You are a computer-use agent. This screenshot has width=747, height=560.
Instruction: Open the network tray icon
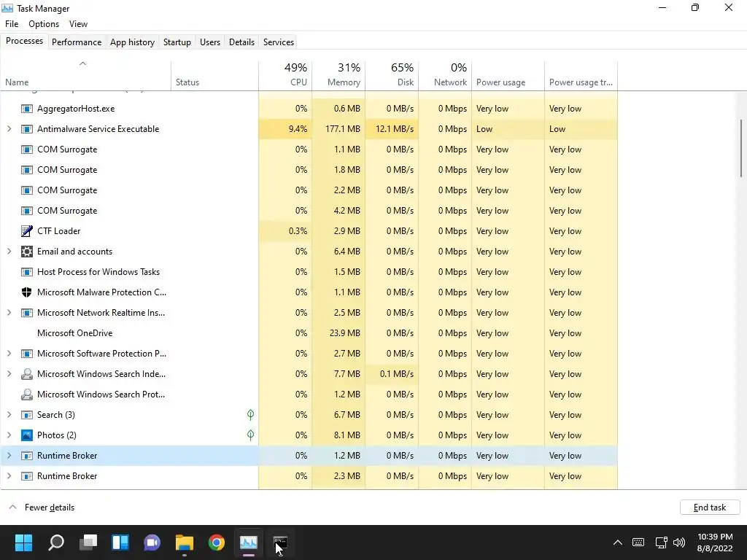point(661,542)
